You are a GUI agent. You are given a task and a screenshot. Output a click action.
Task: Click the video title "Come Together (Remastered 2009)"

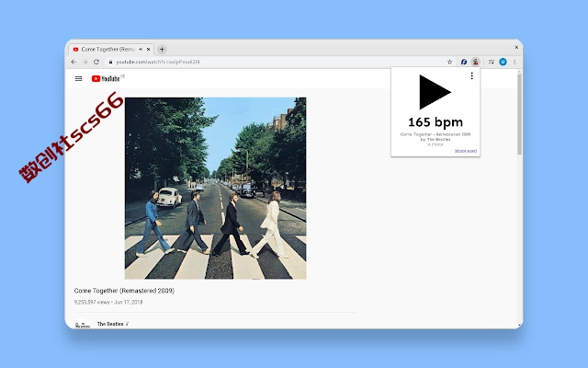pos(124,291)
